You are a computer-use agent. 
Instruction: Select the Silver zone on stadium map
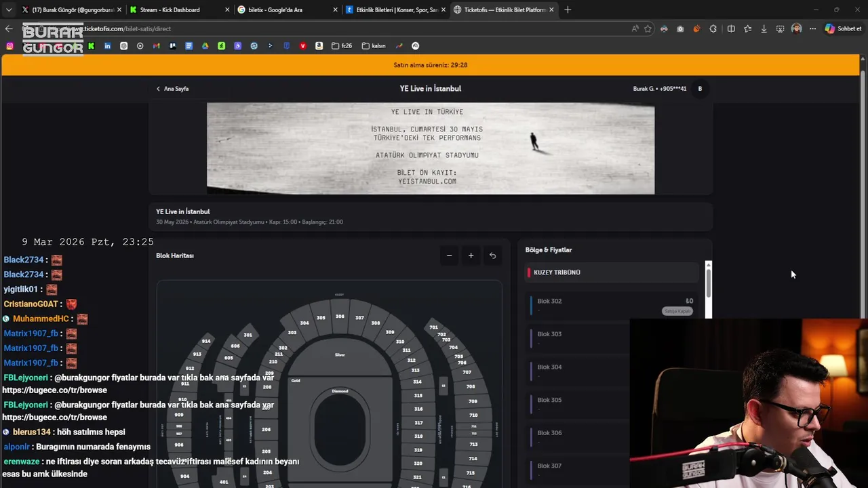(x=340, y=354)
